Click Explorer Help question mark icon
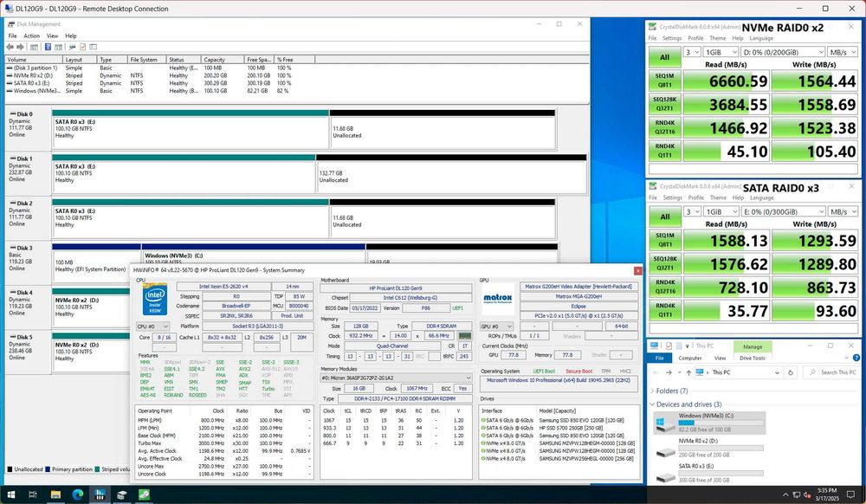 pos(856,358)
